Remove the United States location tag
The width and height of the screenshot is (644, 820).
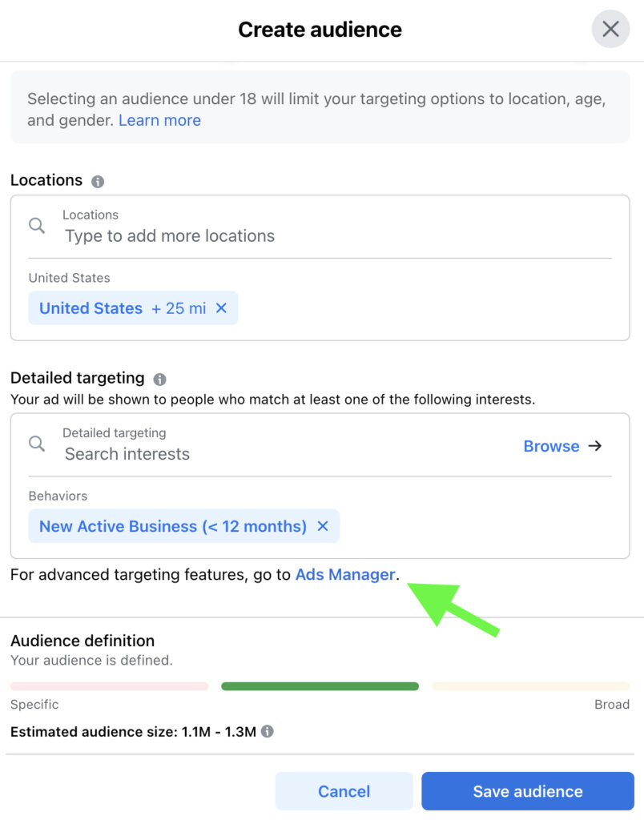(x=221, y=307)
